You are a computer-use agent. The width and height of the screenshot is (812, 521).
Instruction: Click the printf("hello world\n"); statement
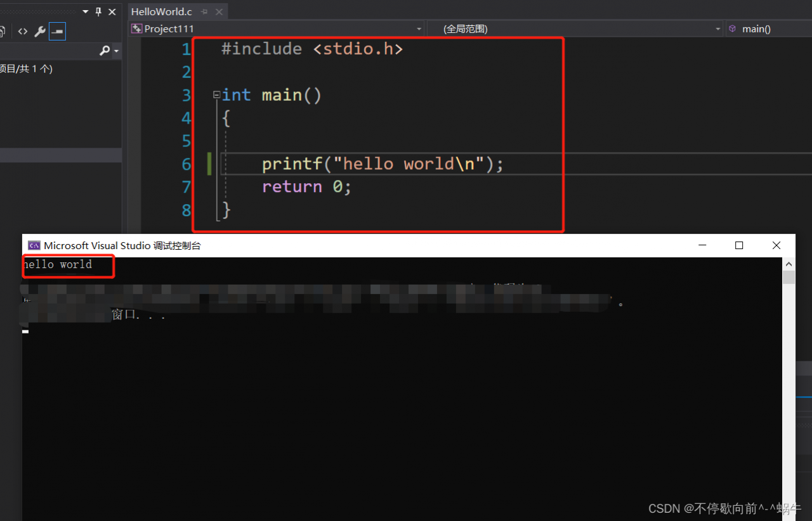[383, 164]
